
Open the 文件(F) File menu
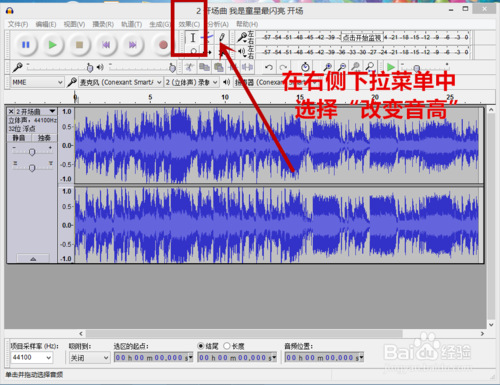18,24
